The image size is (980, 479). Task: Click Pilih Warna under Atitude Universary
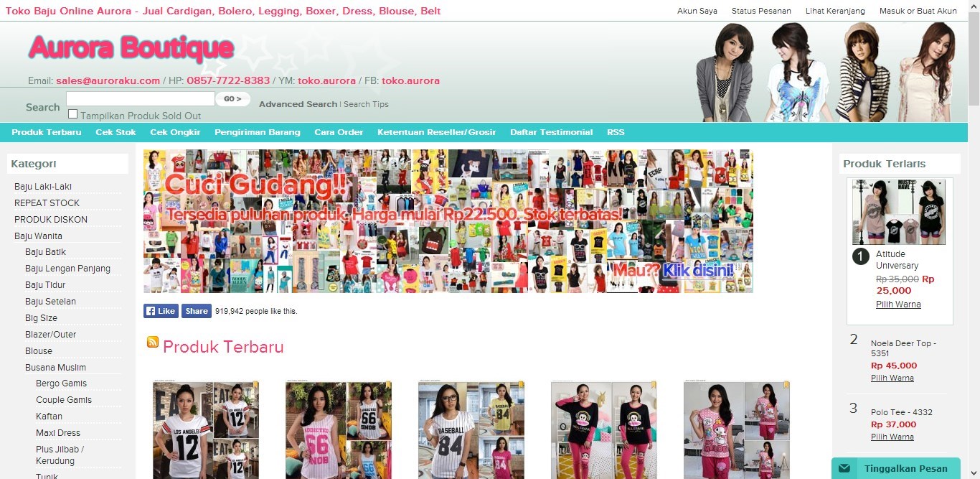click(x=898, y=304)
